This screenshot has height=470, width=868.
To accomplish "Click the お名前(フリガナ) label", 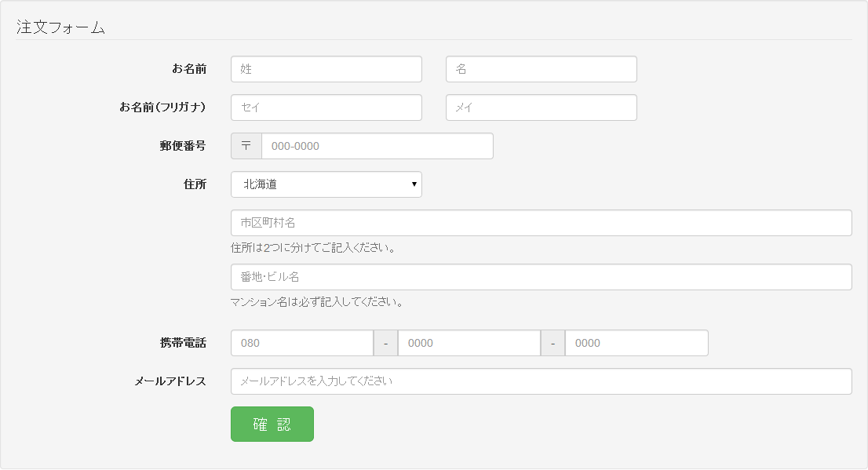I will 162,107.
